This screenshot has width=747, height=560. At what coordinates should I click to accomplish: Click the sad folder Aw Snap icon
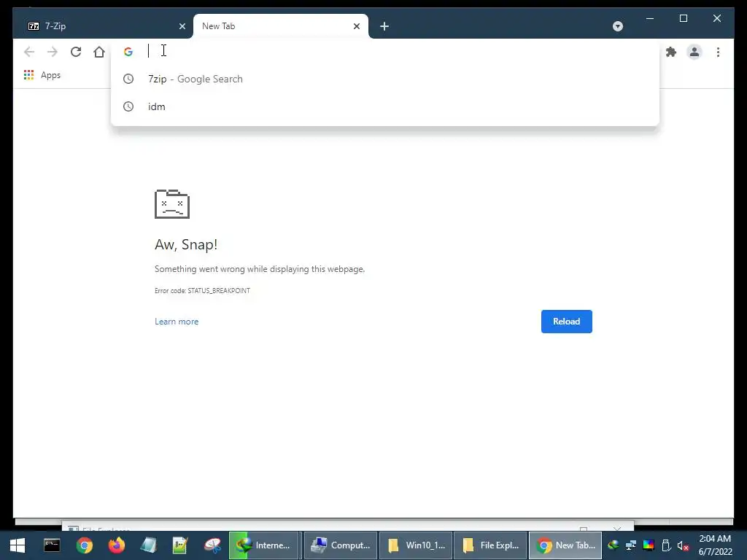[x=172, y=204]
